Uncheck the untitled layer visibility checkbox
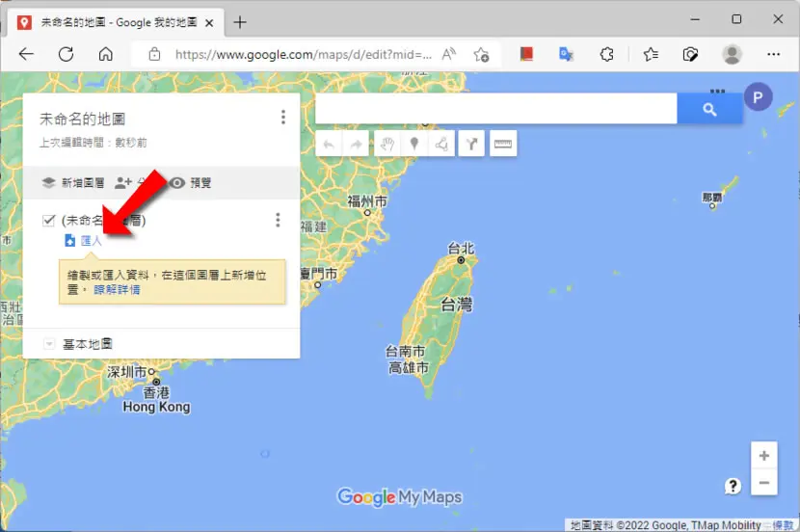800x532 pixels. click(48, 221)
